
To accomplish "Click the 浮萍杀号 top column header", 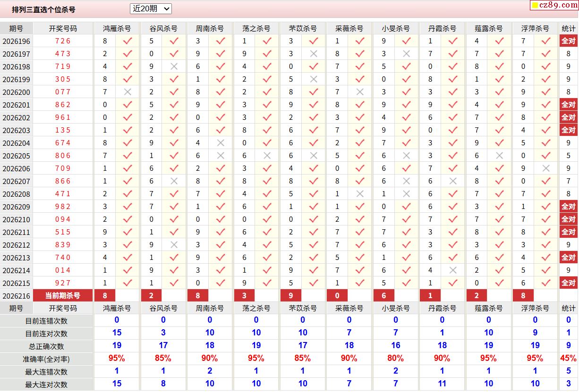I will point(536,28).
